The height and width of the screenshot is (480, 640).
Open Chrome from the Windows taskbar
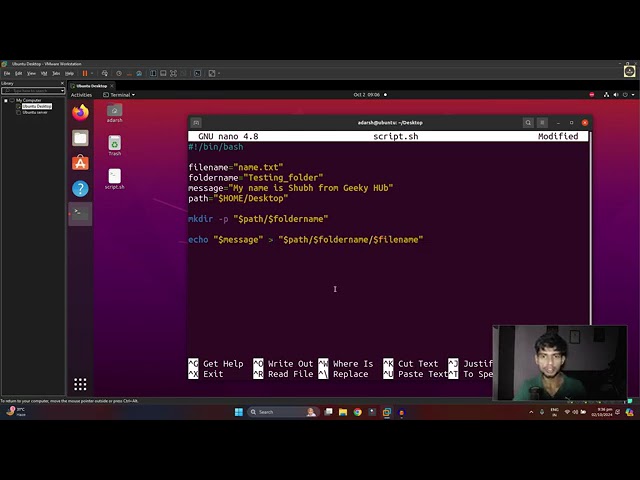pos(358,412)
